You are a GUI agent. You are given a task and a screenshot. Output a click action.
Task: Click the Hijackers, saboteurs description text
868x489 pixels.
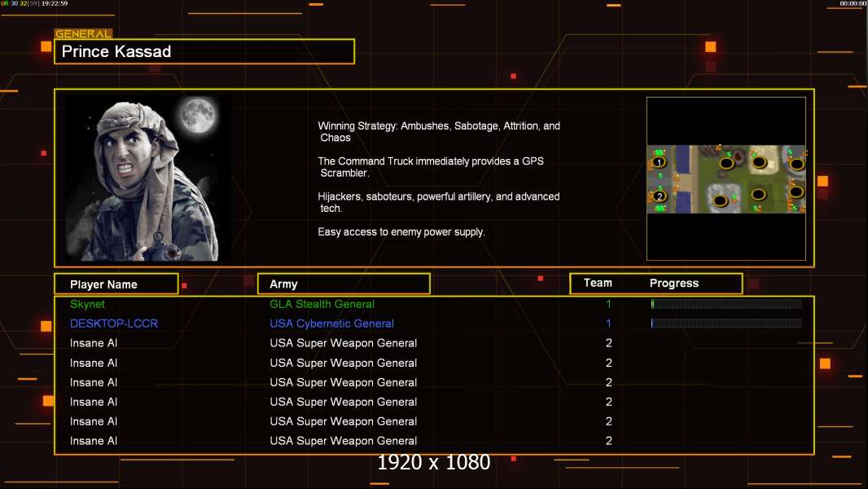click(x=438, y=202)
